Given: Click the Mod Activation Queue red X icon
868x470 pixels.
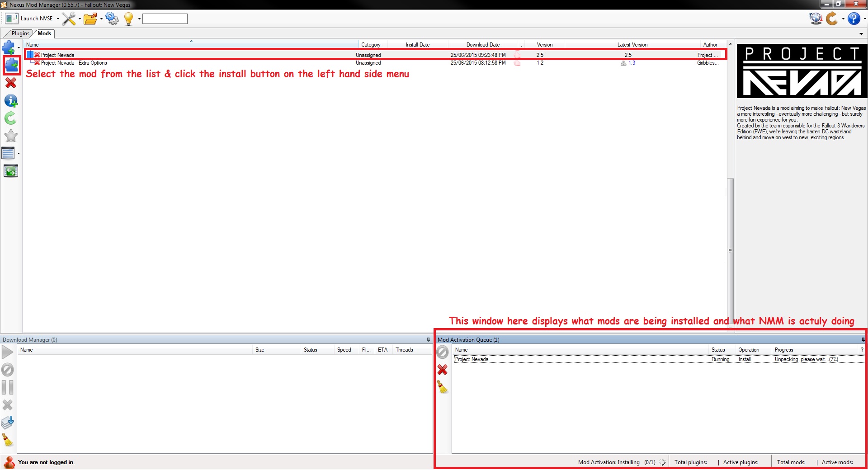Looking at the screenshot, I should tap(443, 370).
